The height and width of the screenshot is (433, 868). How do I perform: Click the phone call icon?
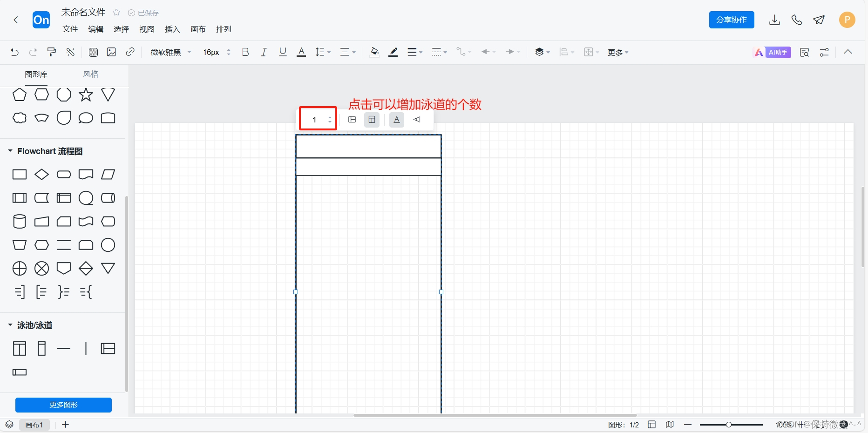click(x=797, y=20)
